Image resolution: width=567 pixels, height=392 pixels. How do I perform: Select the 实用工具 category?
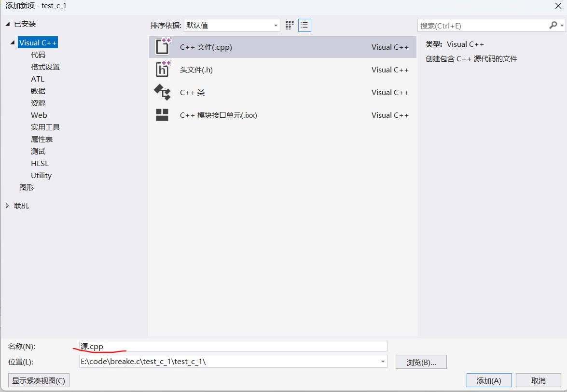click(45, 127)
